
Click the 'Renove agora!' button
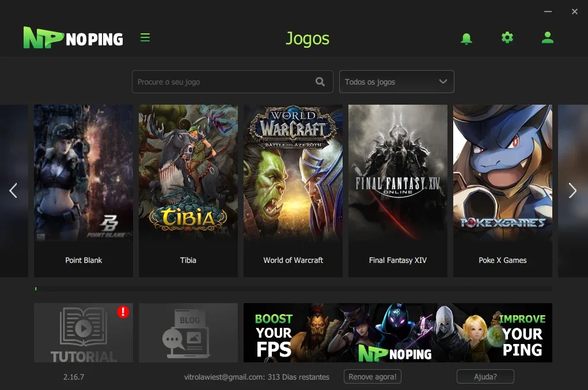(373, 377)
